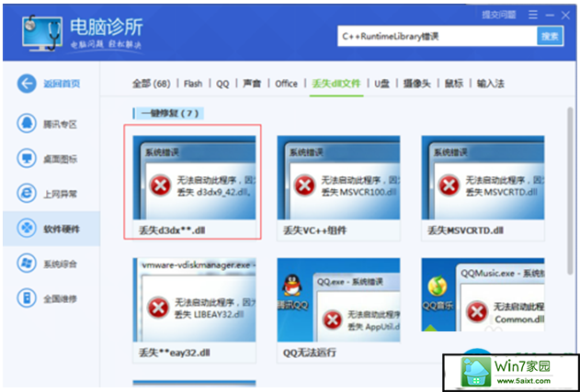580x392 pixels.
Task: Click the 丢失**eay32.dll caption
Action: pos(175,353)
